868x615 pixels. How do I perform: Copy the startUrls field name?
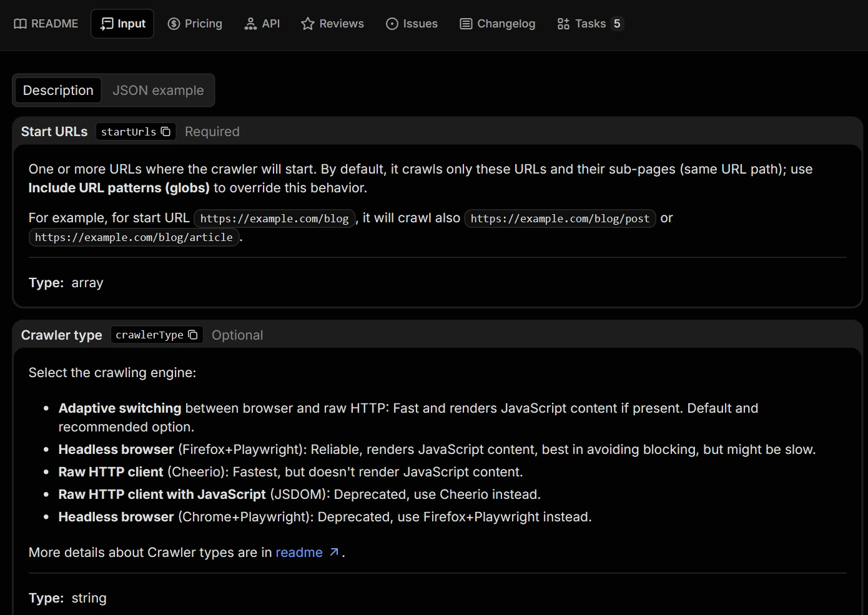[165, 132]
